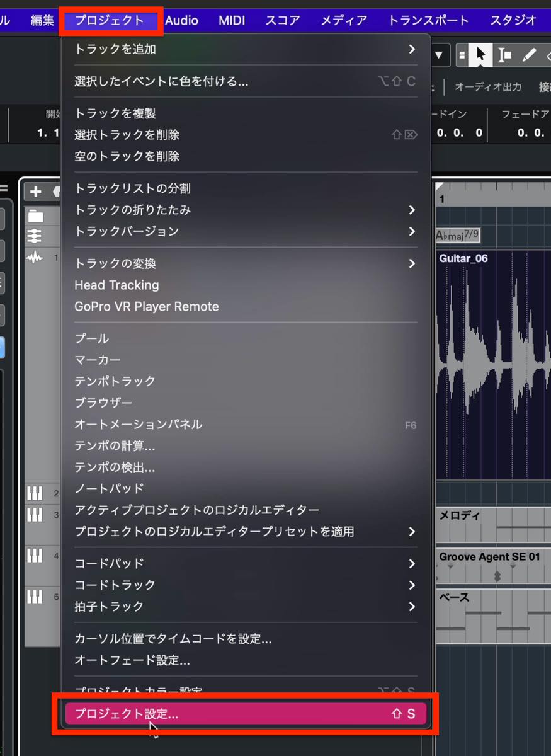Open アクティブプロジェクトのロジカルエディター
This screenshot has height=756, width=551.
pos(246,510)
